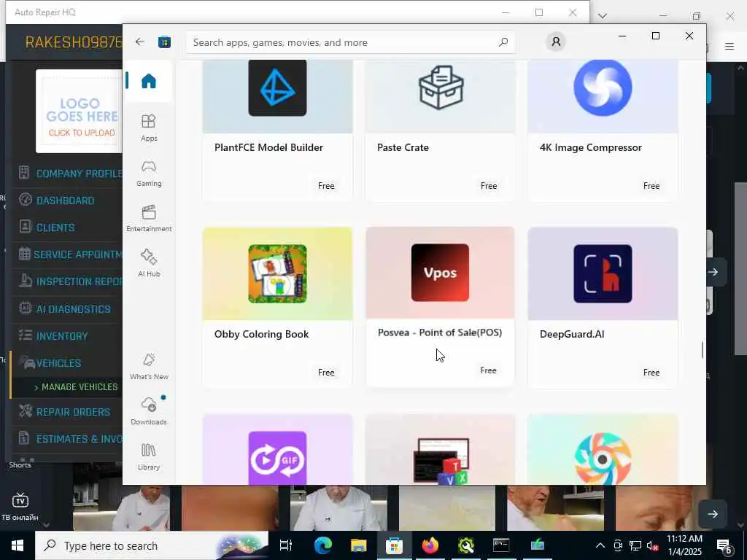Click the right arrow beside the Store window
The width and height of the screenshot is (747, 560).
click(713, 272)
